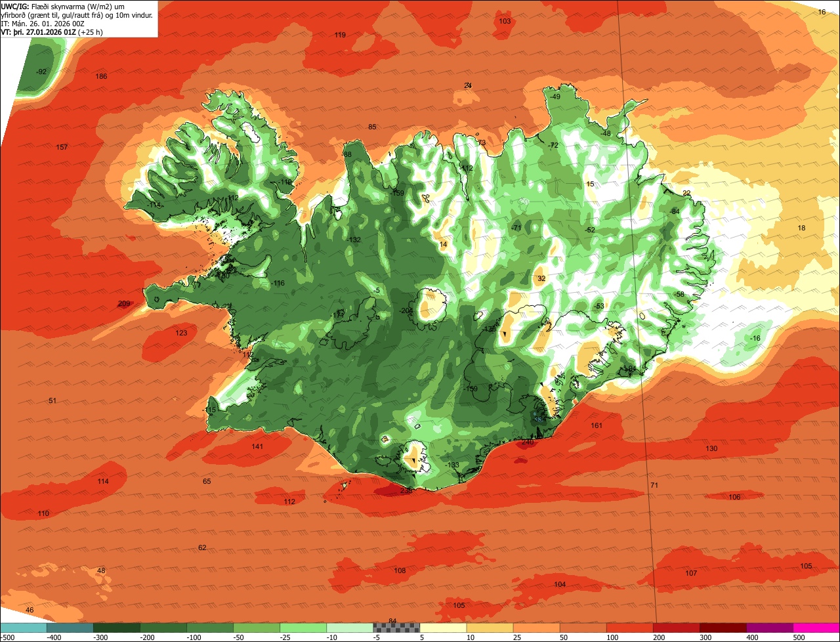This screenshot has width=840, height=642.
Task: Click the header line 'Flæði skynvarma (W/m2) um'
Action: point(78,6)
